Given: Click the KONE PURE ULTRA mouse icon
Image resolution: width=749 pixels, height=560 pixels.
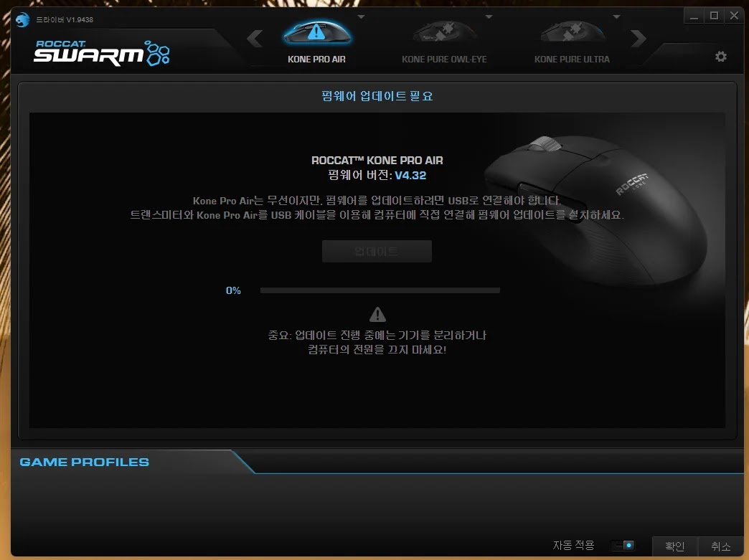Looking at the screenshot, I should point(573,32).
